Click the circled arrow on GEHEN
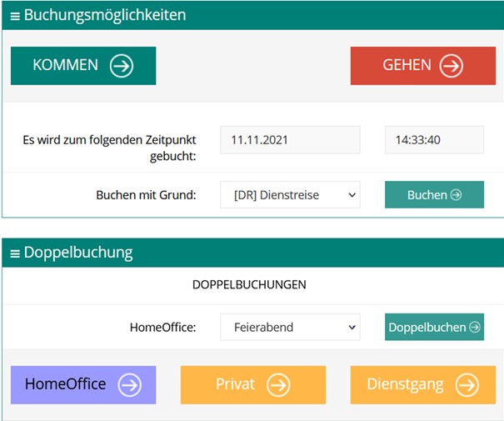 [452, 66]
